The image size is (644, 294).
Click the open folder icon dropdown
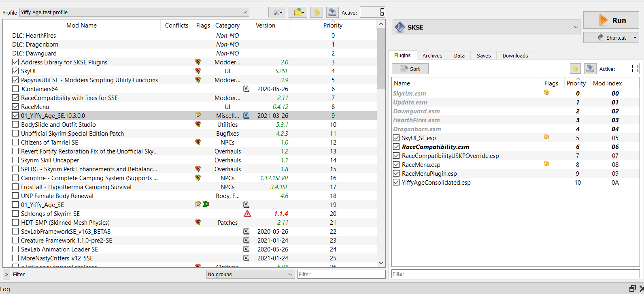tap(298, 13)
